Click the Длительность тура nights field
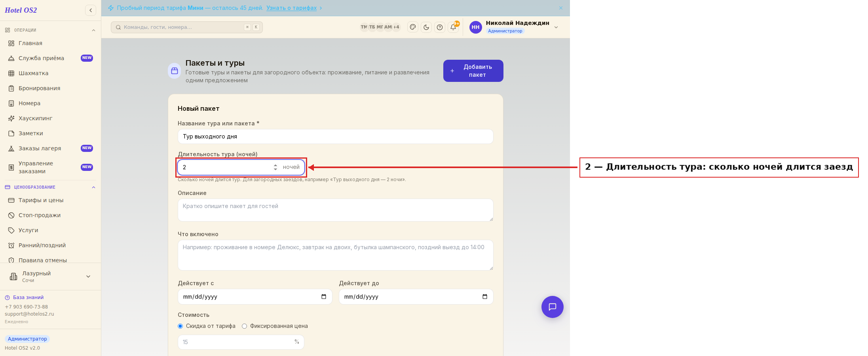This screenshot has height=356, width=868. [241, 167]
